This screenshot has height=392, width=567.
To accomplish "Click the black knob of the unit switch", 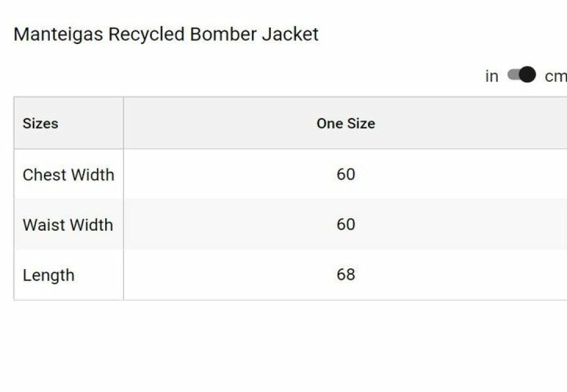I will 527,74.
